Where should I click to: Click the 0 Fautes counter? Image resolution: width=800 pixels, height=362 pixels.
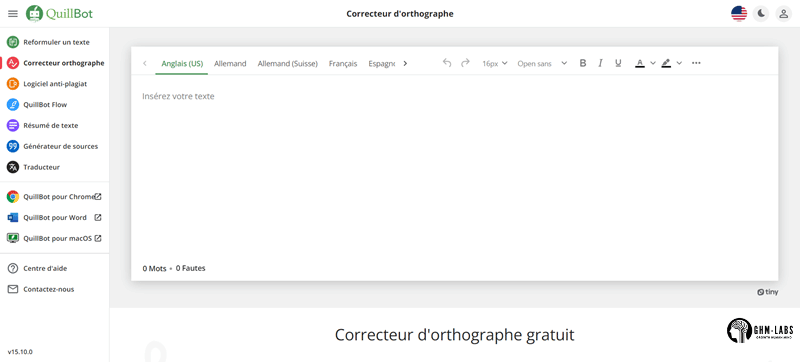click(190, 268)
